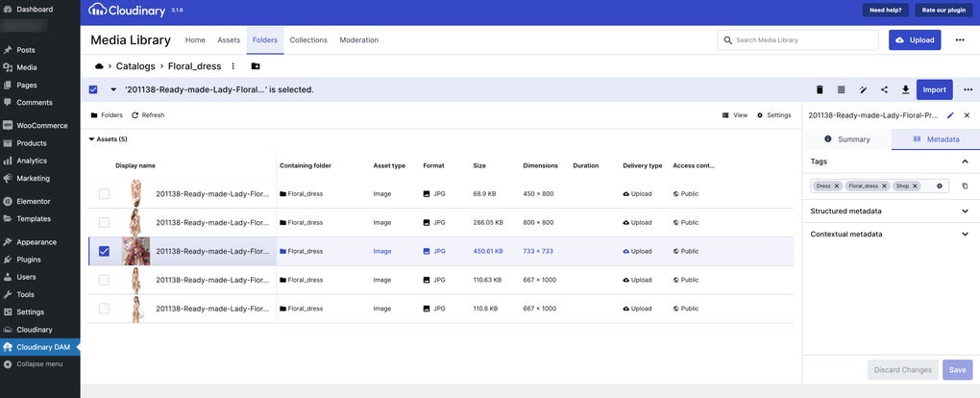Toggle the select-all checkbox in selection bar
This screenshot has height=398, width=980.
coord(93,89)
